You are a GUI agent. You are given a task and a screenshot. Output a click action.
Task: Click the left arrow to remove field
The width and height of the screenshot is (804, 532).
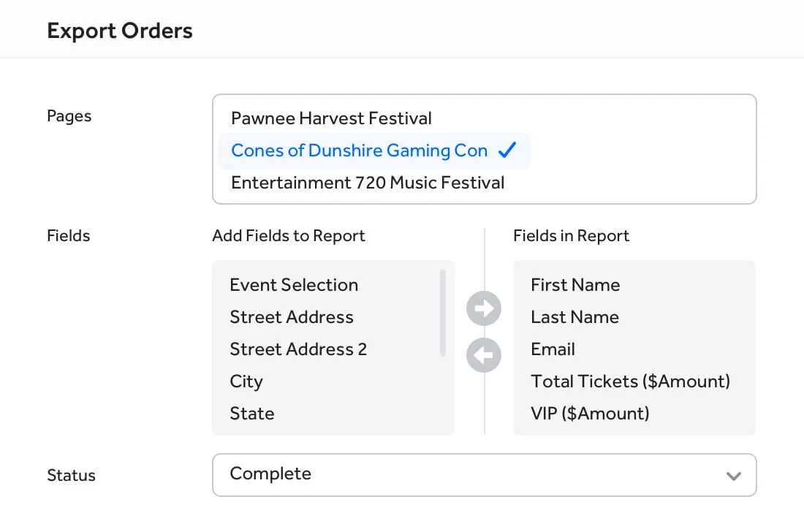click(484, 355)
